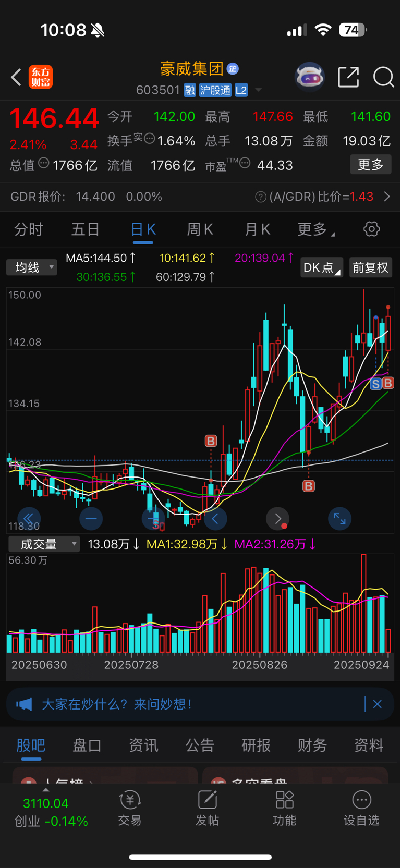This screenshot has height=868, width=401.
Task: Tap the 更多 quote details button
Action: 371,165
